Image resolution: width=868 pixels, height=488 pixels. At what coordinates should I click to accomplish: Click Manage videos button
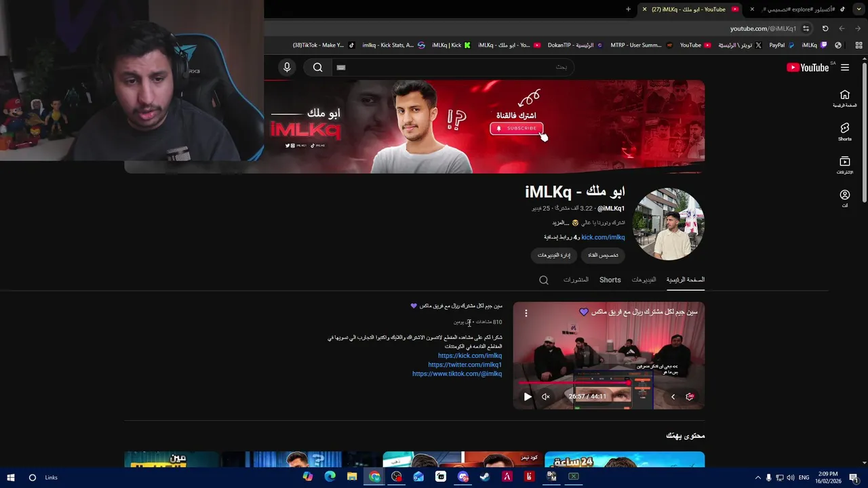point(554,255)
